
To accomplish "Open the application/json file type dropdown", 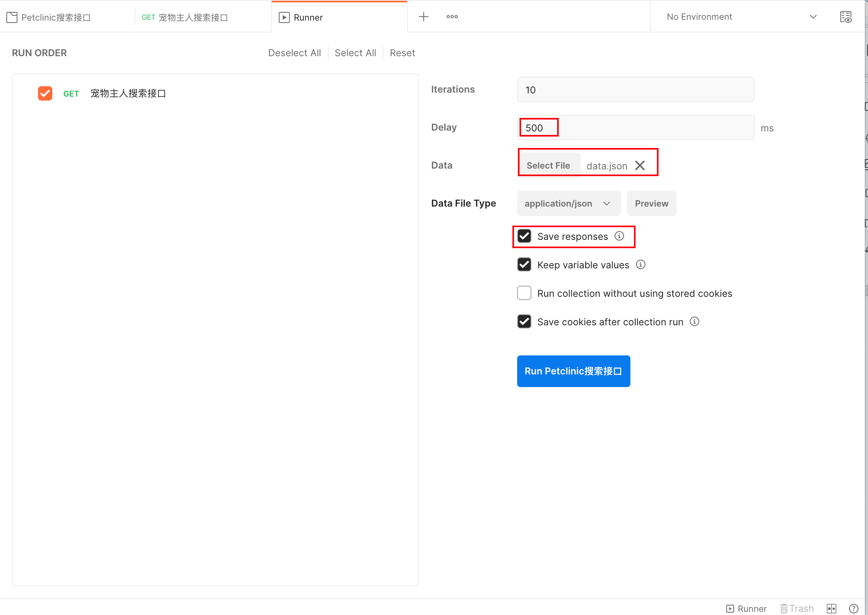I will (x=568, y=203).
